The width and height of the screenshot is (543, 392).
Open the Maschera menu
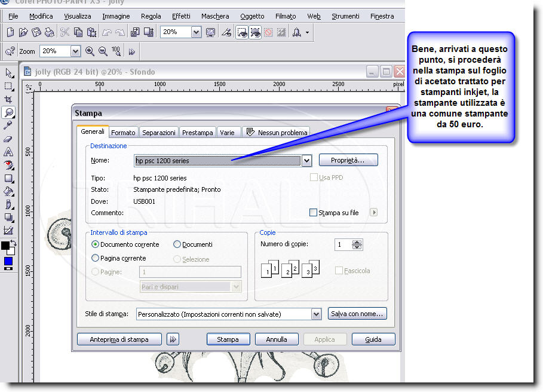click(215, 16)
